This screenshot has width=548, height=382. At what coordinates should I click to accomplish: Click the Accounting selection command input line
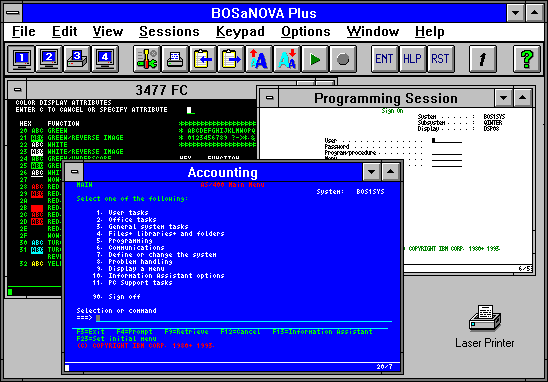click(x=244, y=318)
